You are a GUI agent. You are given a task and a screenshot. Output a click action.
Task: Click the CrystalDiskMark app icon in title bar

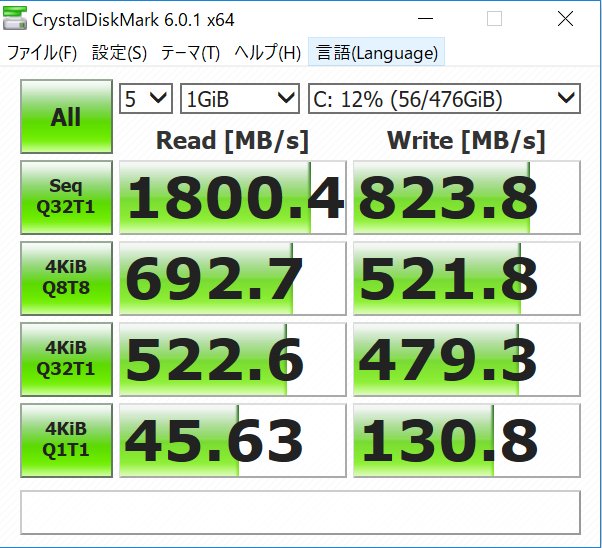17,19
